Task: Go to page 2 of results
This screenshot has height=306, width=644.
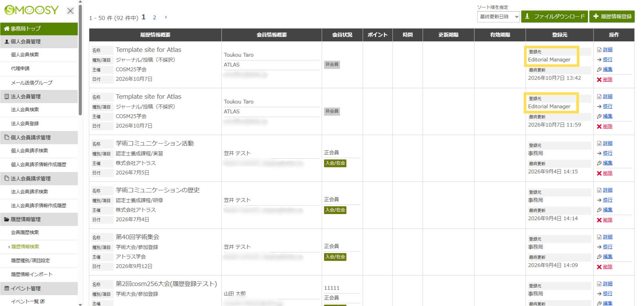Action: coord(155,17)
